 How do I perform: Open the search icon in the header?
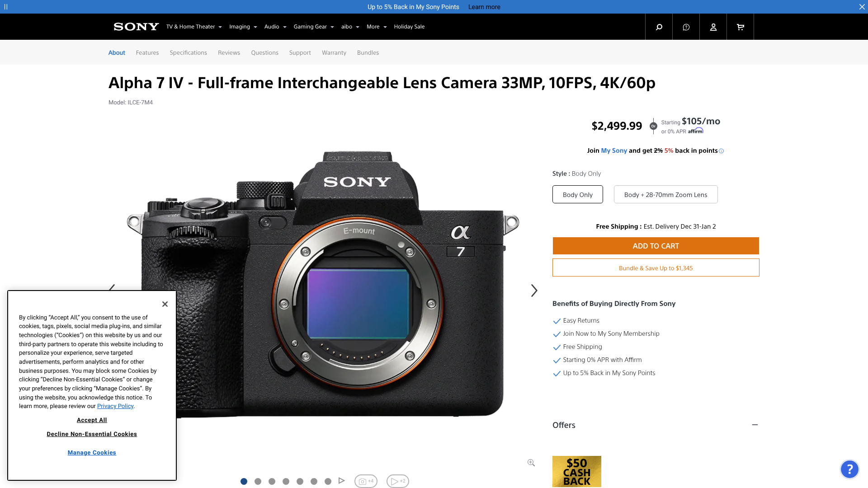[x=659, y=27]
